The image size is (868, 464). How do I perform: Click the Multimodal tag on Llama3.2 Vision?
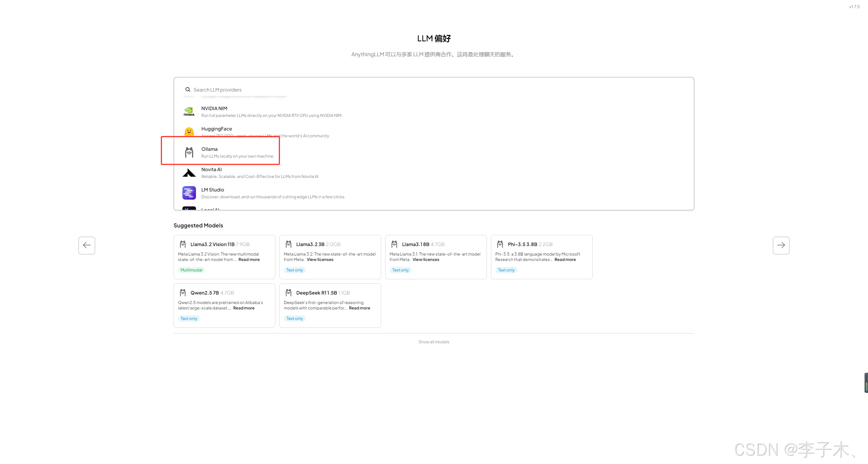pyautogui.click(x=191, y=270)
